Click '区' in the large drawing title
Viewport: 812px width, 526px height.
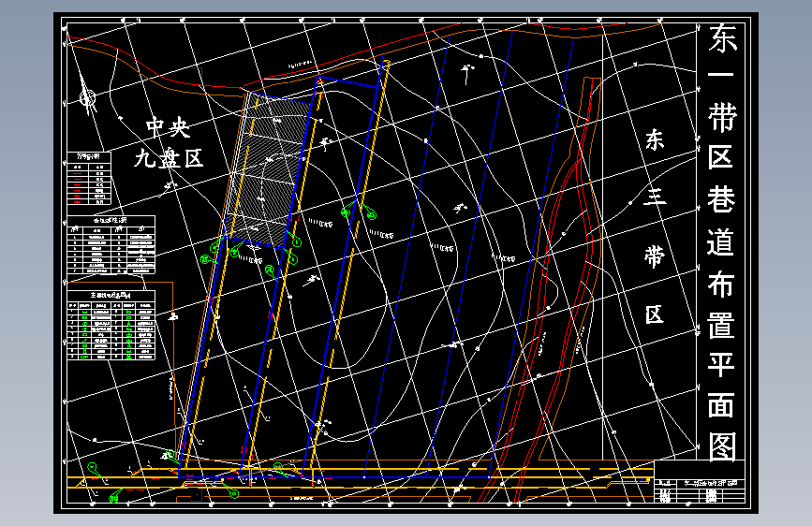(x=721, y=157)
